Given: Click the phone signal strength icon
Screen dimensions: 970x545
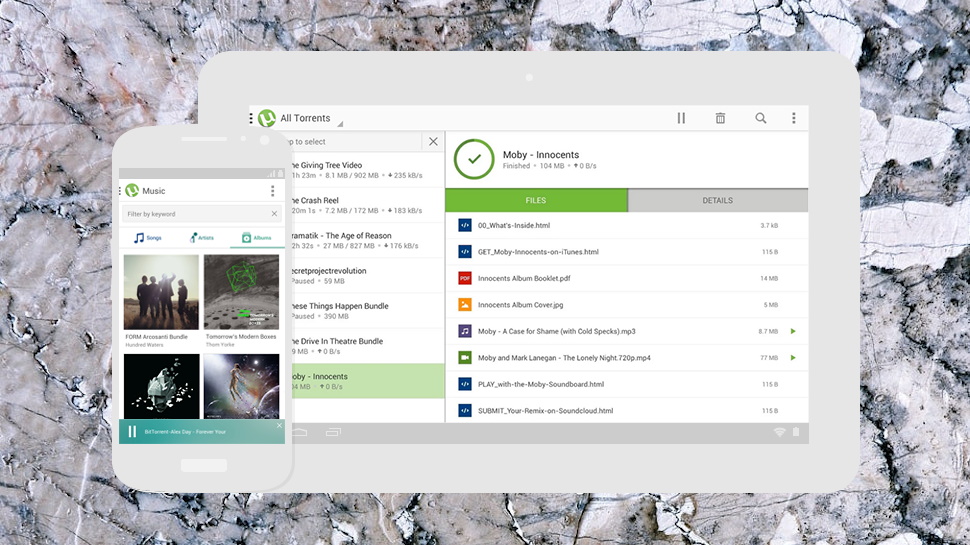Looking at the screenshot, I should (x=271, y=174).
